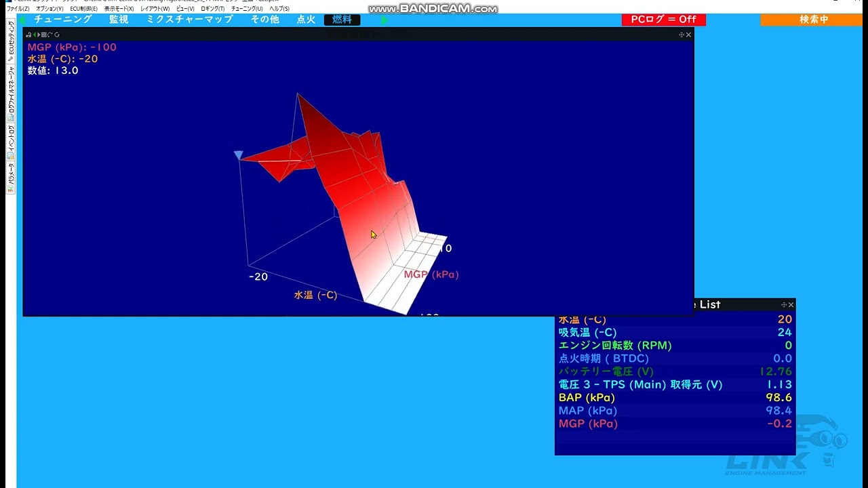Click the 水温 (-C) axis label on the graph
This screenshot has height=488, width=868.
click(315, 295)
